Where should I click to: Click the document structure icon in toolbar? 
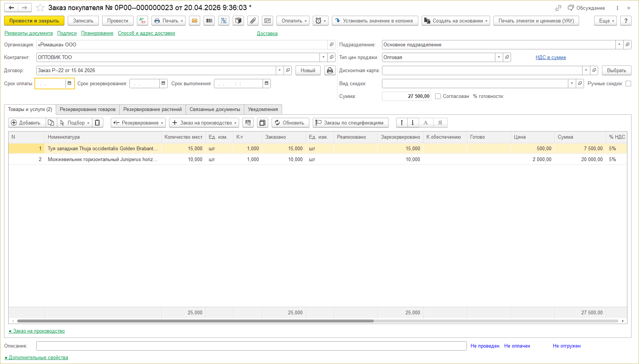pos(224,21)
